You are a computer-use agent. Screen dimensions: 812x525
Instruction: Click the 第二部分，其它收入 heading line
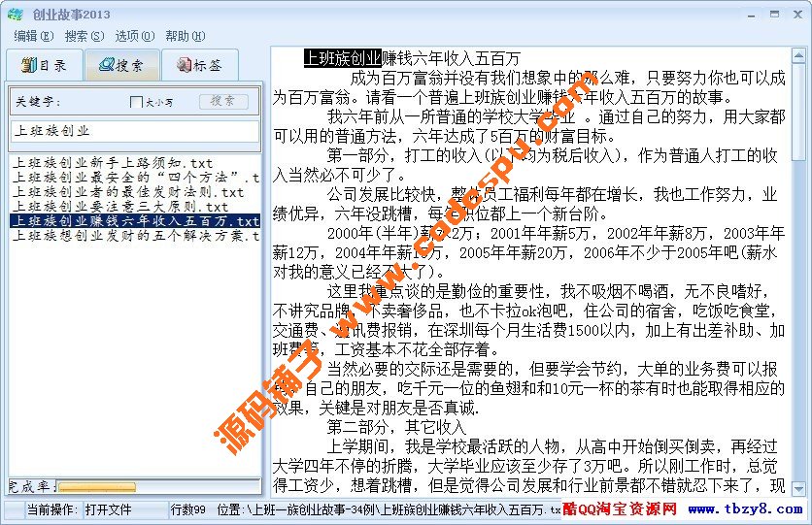[396, 427]
